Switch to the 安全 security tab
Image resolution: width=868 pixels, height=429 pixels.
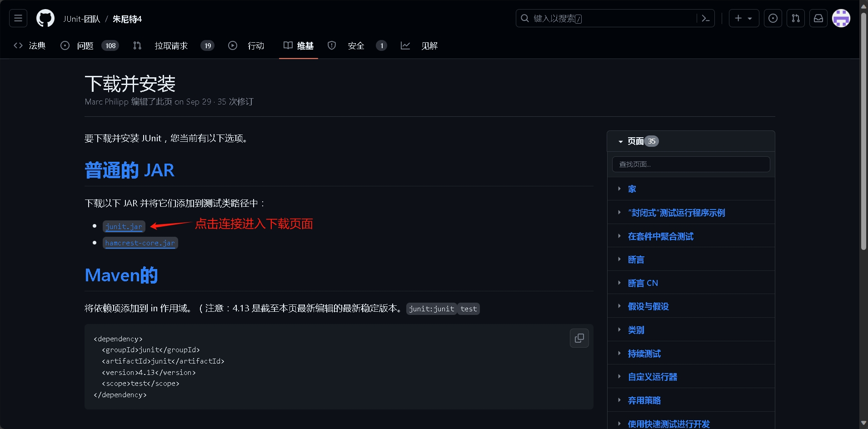pyautogui.click(x=357, y=45)
